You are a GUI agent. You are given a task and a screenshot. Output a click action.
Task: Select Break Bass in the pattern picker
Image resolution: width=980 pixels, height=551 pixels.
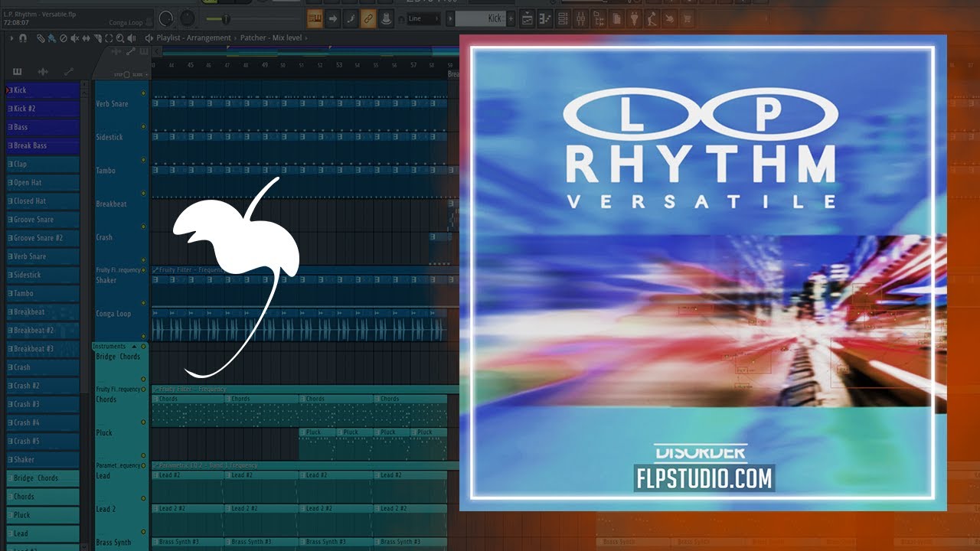tap(43, 145)
